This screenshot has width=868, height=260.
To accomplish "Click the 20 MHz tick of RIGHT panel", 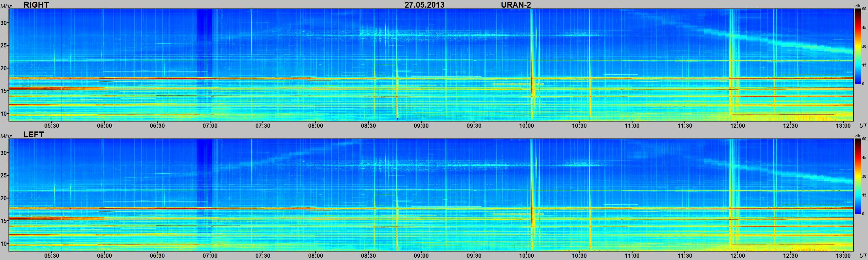I will click(4, 68).
